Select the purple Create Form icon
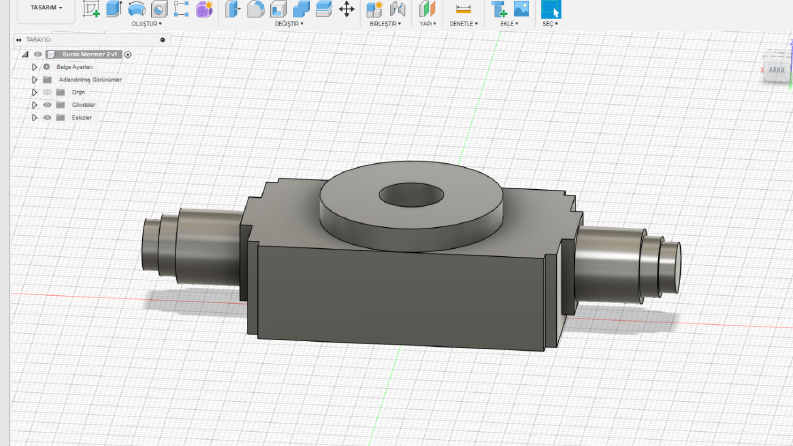Screen dimensions: 793x446 click(204, 9)
